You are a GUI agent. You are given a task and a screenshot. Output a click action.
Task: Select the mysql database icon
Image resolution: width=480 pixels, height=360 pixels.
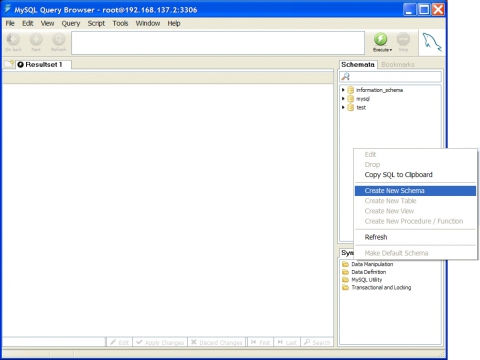pos(350,99)
